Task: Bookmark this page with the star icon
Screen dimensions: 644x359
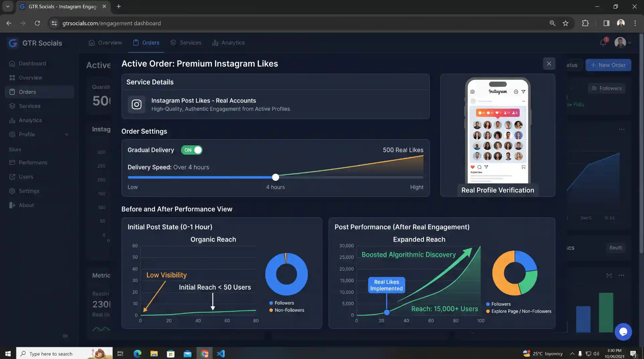Action: click(565, 23)
